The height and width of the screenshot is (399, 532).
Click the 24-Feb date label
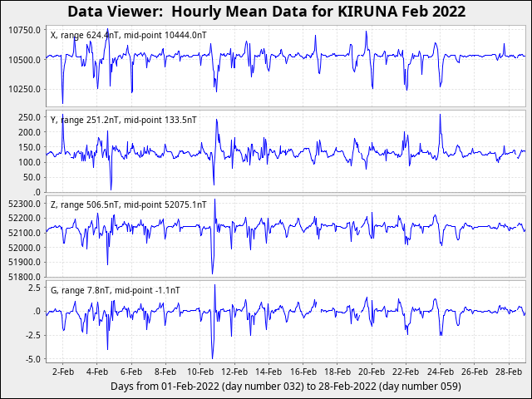(441, 372)
